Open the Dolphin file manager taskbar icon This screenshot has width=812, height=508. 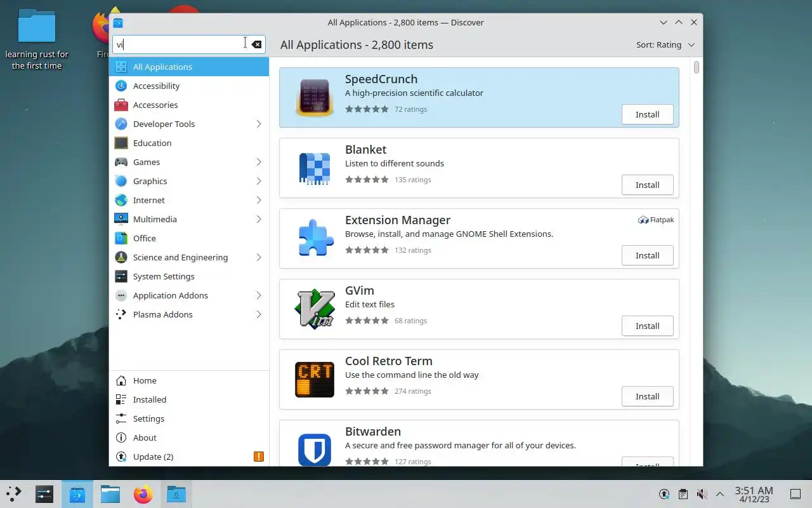[110, 494]
